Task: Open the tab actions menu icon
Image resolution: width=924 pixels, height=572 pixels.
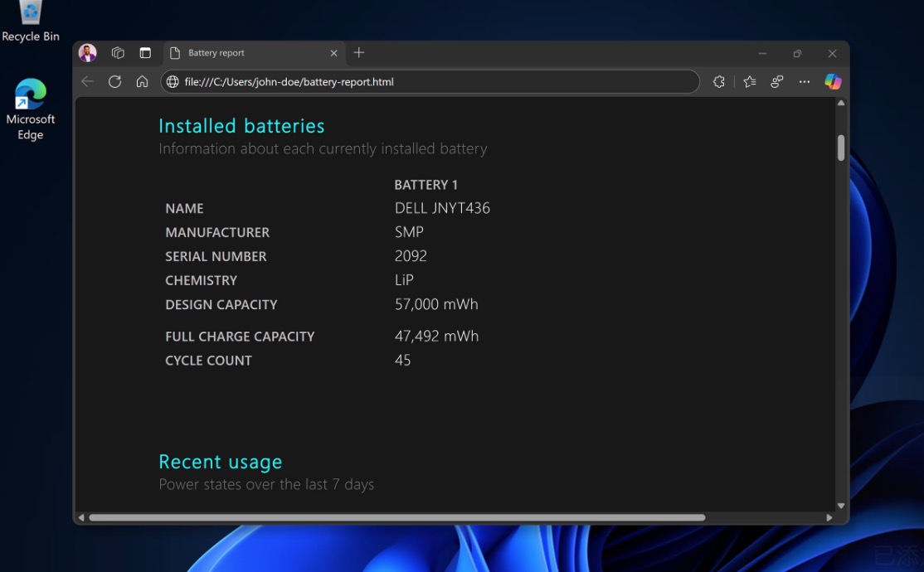Action: click(145, 53)
